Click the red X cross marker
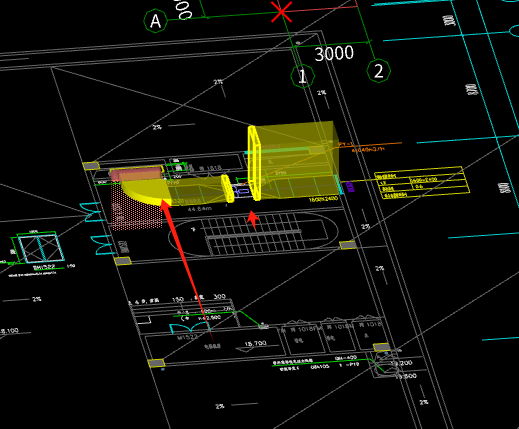This screenshot has height=429, width=519. tap(282, 12)
